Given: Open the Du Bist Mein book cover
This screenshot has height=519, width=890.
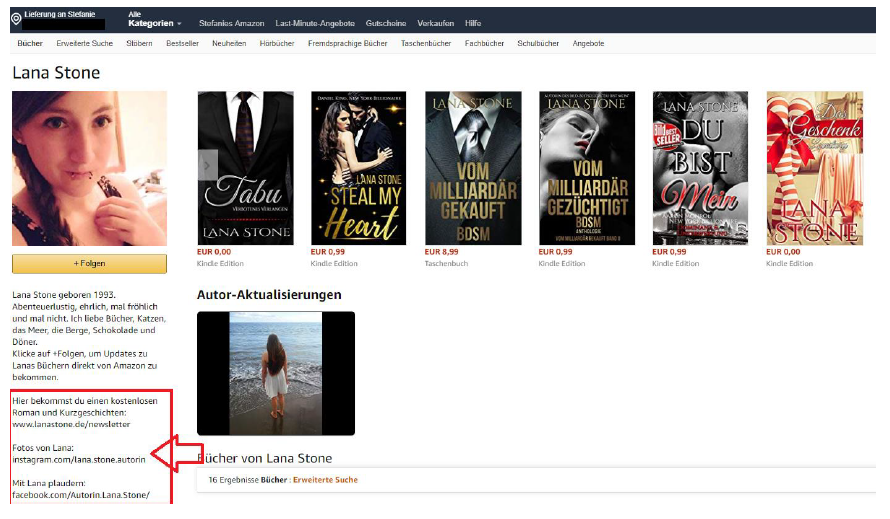Looking at the screenshot, I should pos(700,168).
